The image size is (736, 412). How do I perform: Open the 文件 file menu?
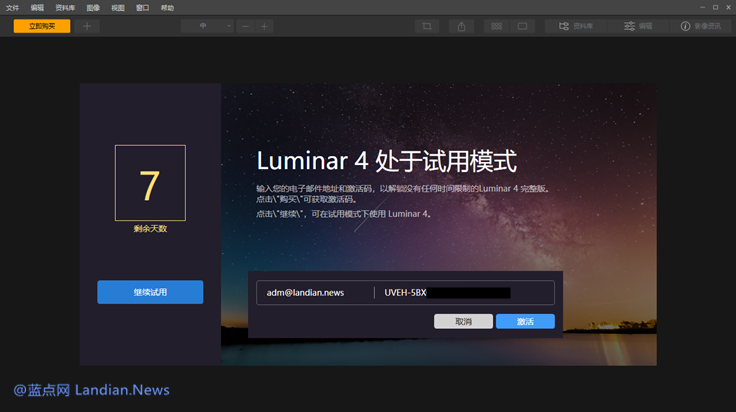click(12, 7)
